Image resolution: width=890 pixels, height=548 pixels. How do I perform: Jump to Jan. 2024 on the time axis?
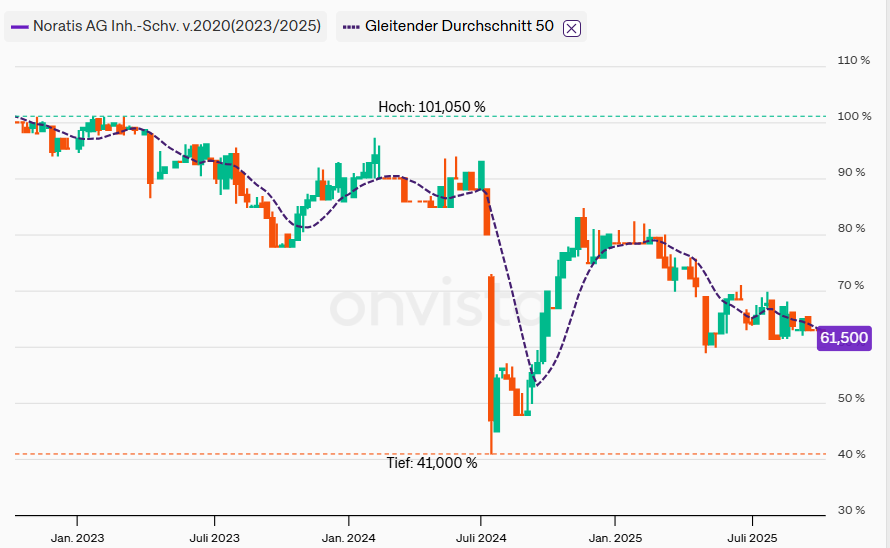tap(348, 537)
